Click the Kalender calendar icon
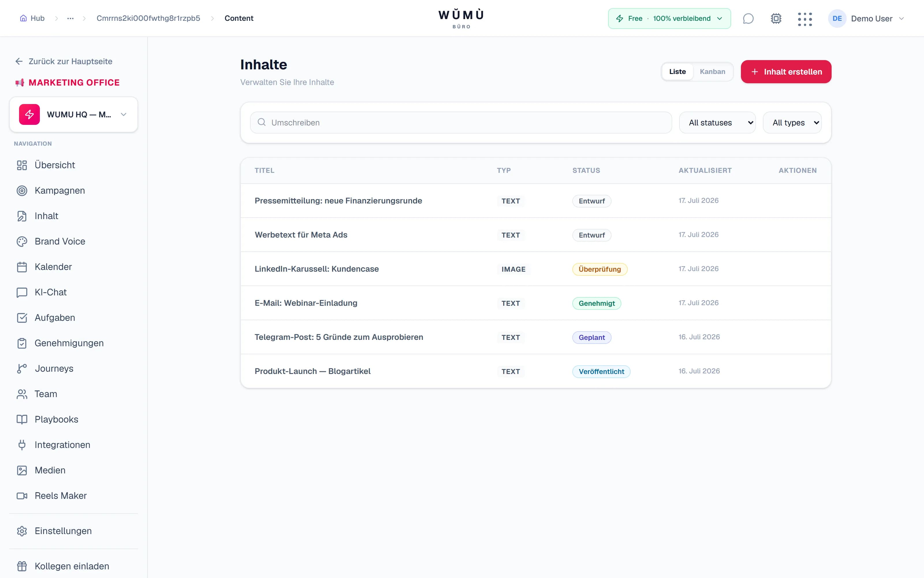This screenshot has width=924, height=578. [x=22, y=267]
